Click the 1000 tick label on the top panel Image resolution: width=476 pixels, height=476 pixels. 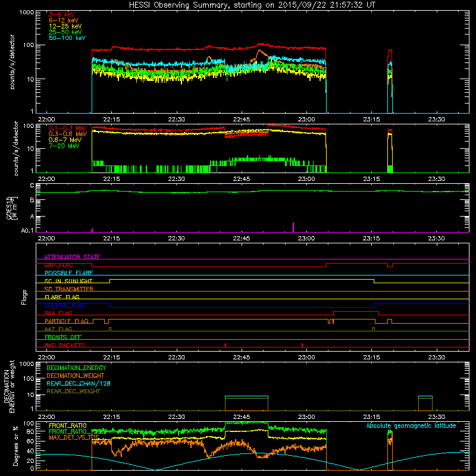pyautogui.click(x=27, y=12)
